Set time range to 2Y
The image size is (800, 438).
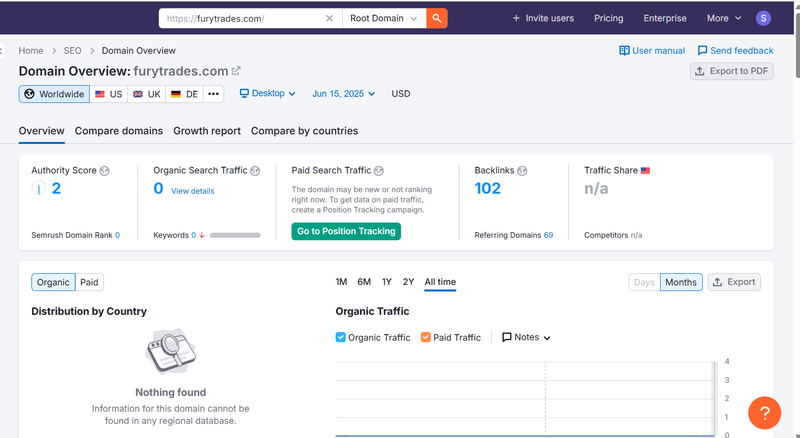pos(408,282)
